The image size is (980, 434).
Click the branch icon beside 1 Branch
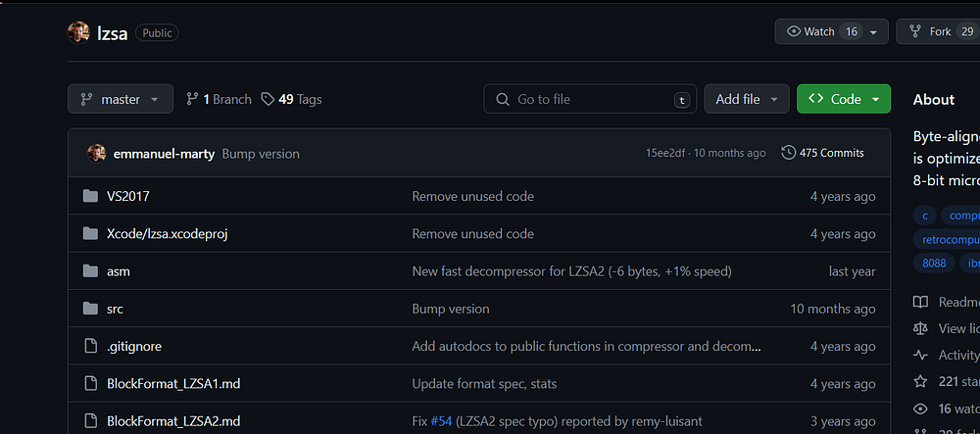192,99
